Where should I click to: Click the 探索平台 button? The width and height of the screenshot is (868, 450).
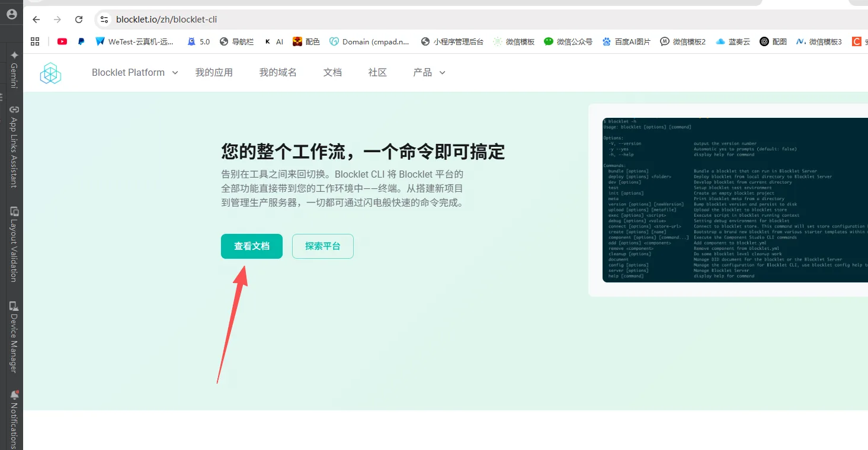[323, 246]
